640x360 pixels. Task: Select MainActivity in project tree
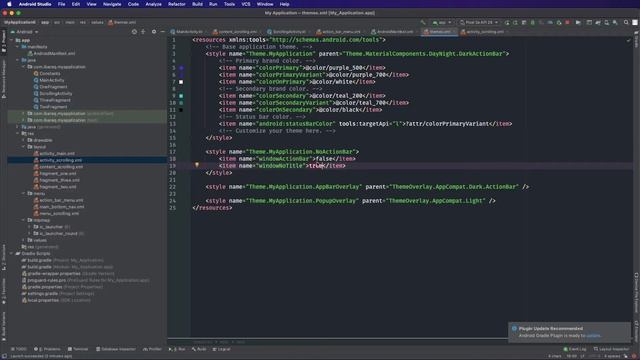tap(49, 80)
